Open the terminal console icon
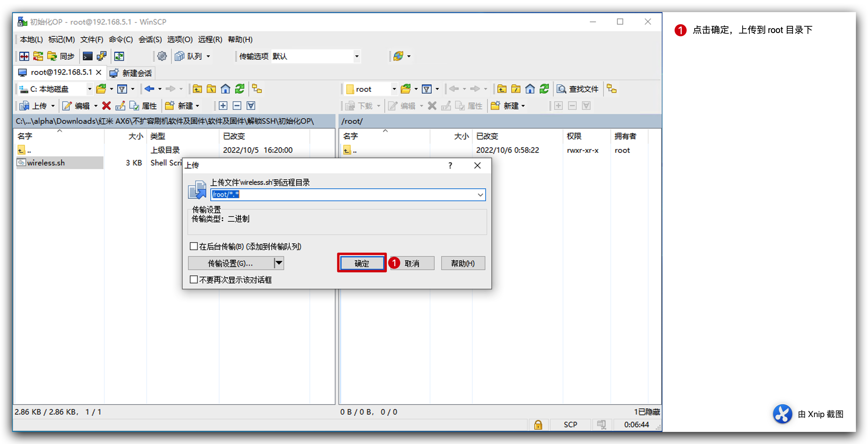868x444 pixels. pos(88,56)
